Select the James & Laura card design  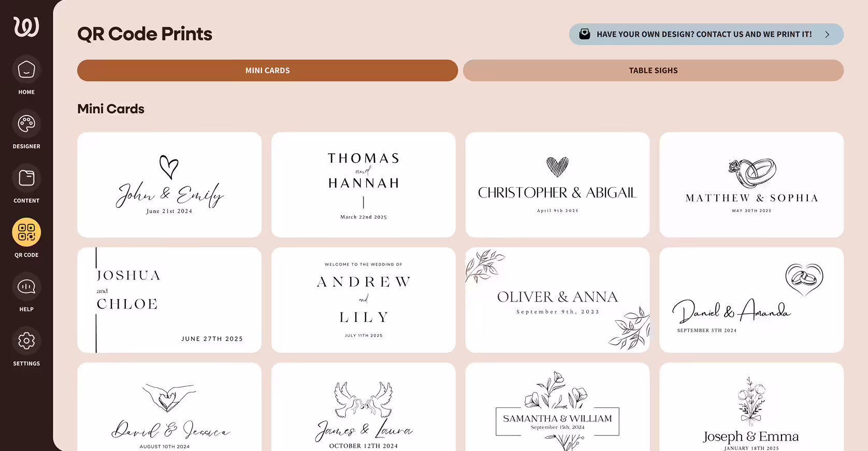364,407
